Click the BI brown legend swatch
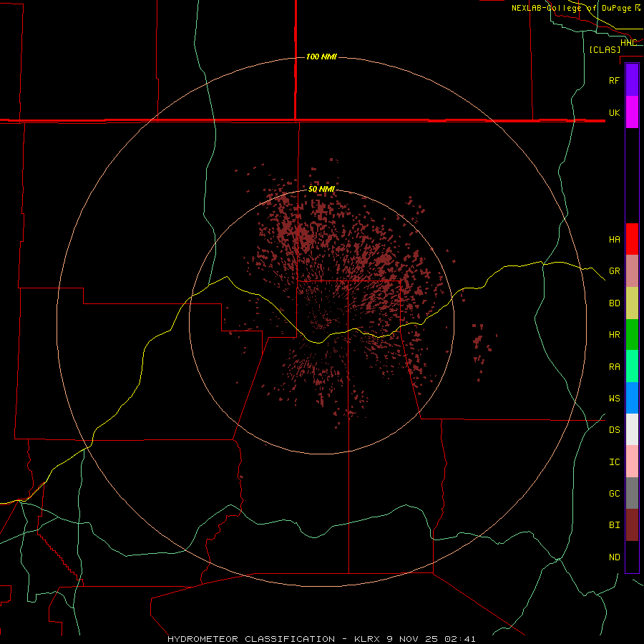The image size is (644, 644). pos(632,525)
